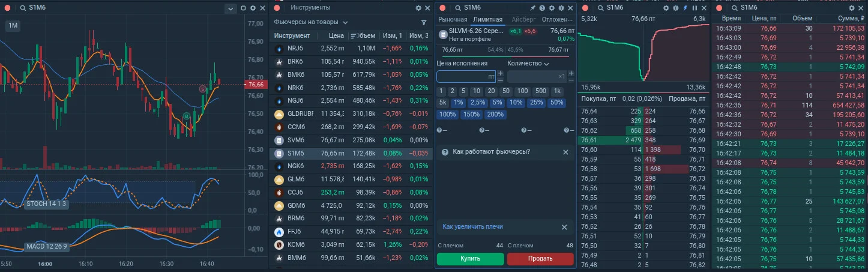Viewport: 868px width, 272px height.
Task: Open settings gear of the trades tape panel
Action: (x=852, y=8)
